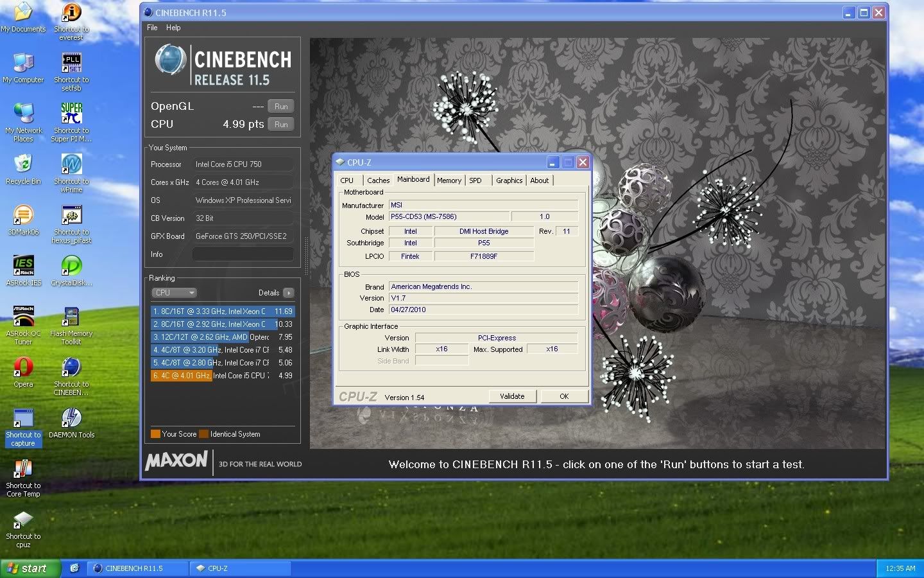Click the GFX Board value GeForce GTS 250
This screenshot has width=924, height=578.
tap(243, 236)
